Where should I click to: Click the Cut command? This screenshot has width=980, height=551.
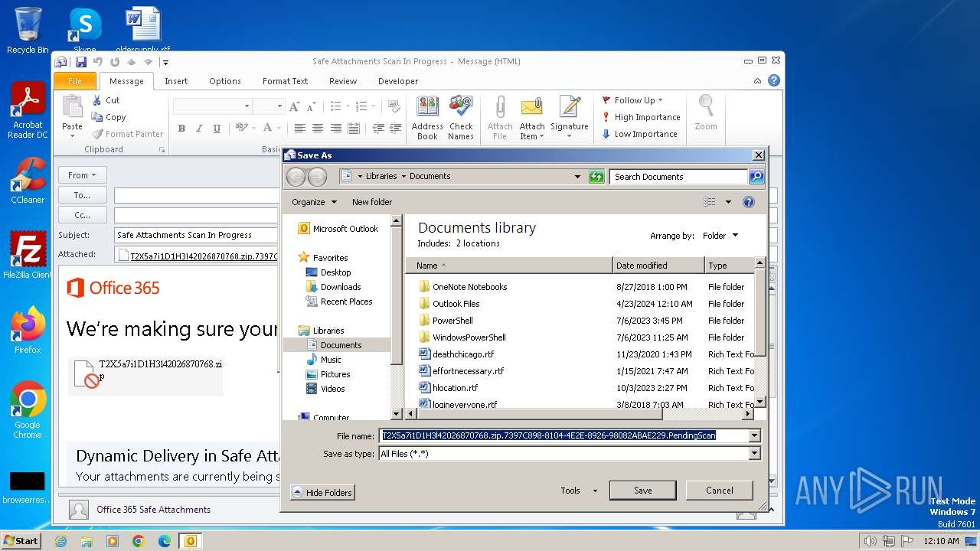pos(106,100)
